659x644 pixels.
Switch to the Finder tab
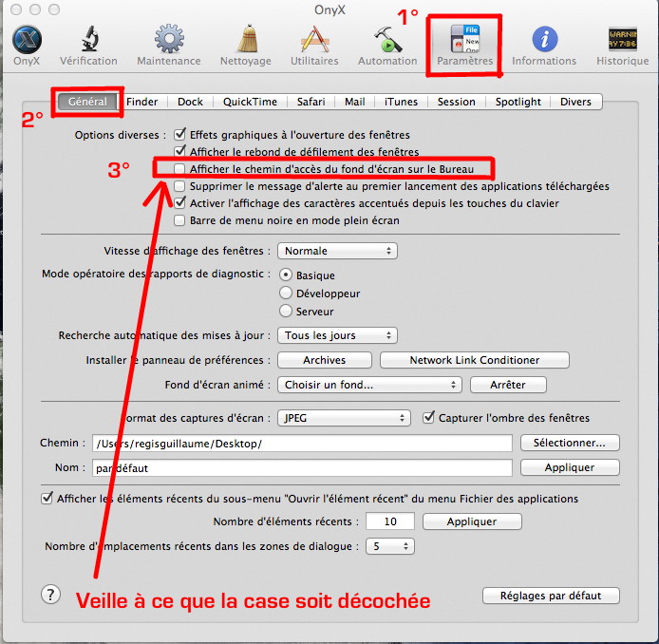tap(142, 102)
